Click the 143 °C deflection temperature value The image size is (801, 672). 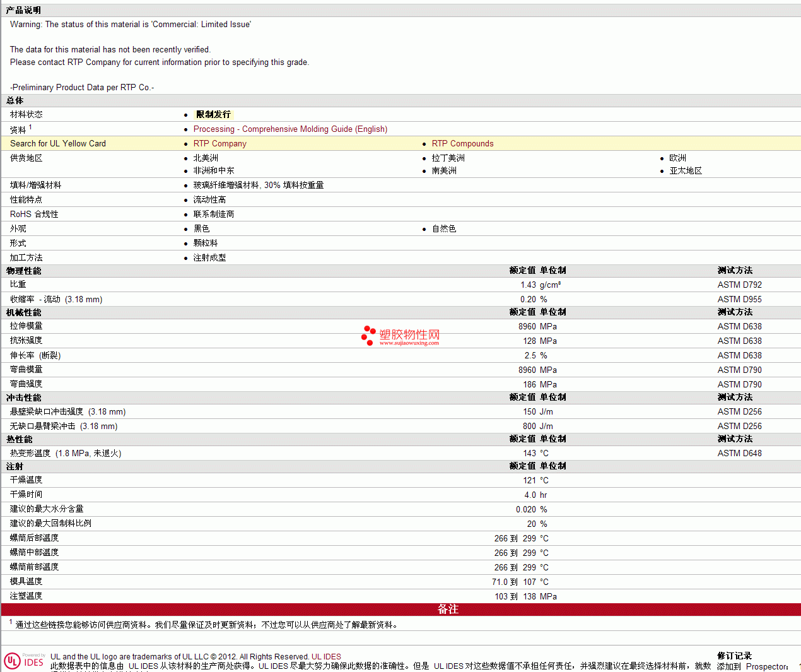(x=535, y=453)
